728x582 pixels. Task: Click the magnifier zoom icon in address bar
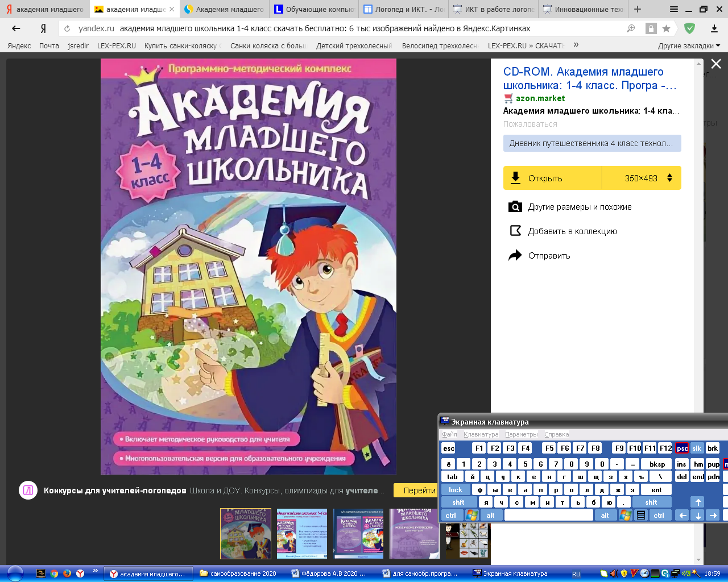(x=631, y=28)
